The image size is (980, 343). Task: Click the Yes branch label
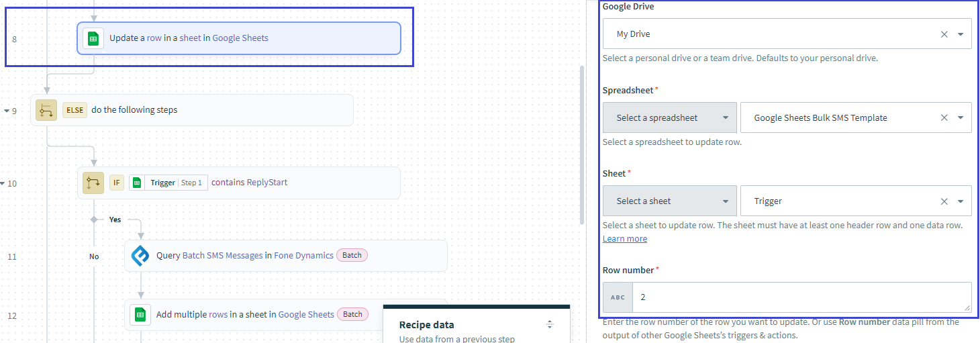click(115, 219)
